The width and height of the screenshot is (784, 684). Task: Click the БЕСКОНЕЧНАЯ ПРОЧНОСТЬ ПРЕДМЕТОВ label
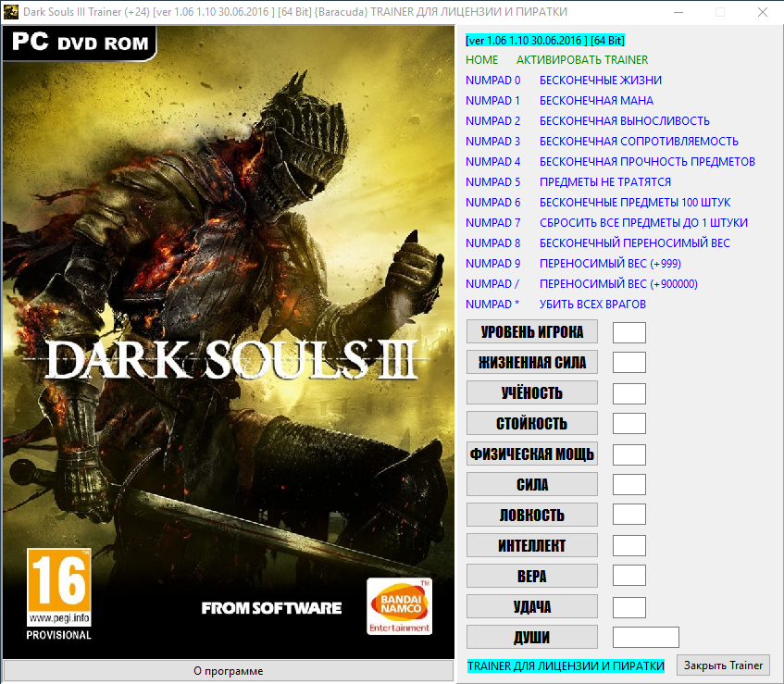click(x=647, y=161)
